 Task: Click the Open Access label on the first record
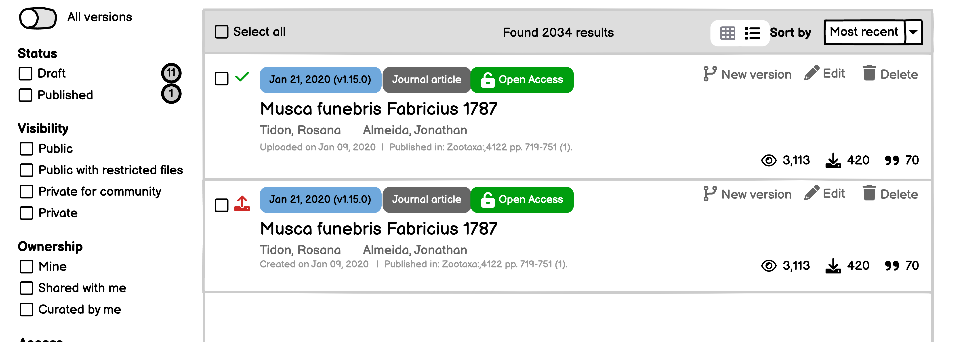pyautogui.click(x=522, y=79)
